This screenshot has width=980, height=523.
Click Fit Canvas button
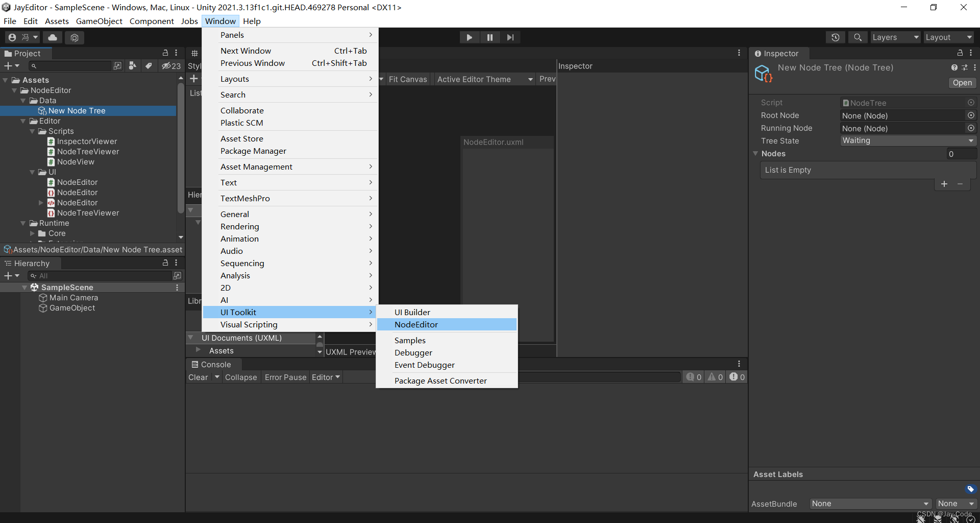408,79
